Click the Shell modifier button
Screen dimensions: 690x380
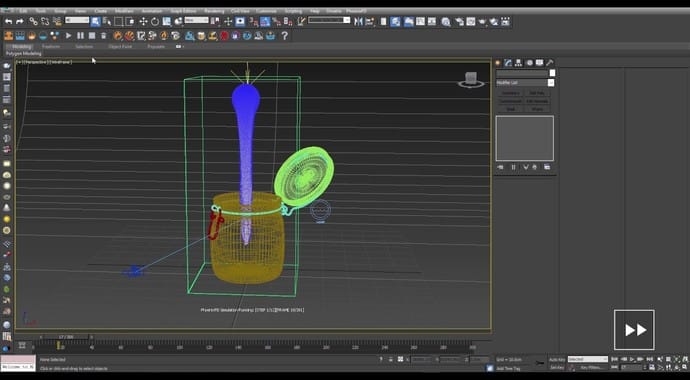pyautogui.click(x=511, y=109)
